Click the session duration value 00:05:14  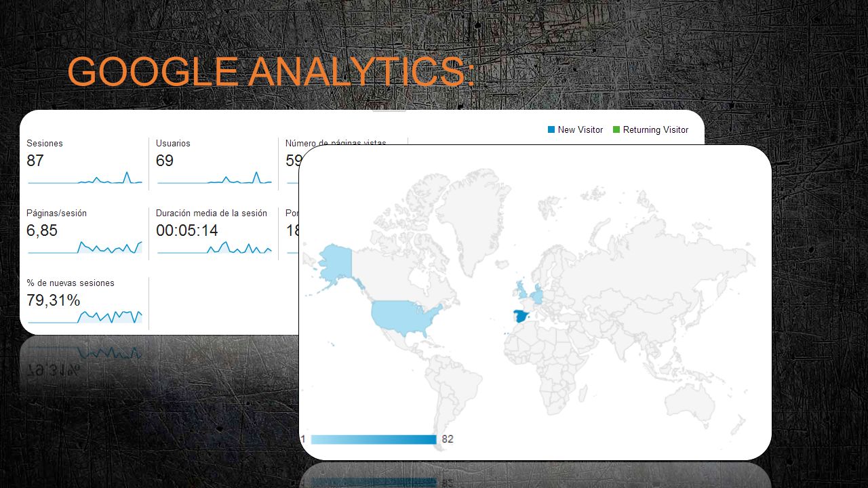[x=187, y=230]
